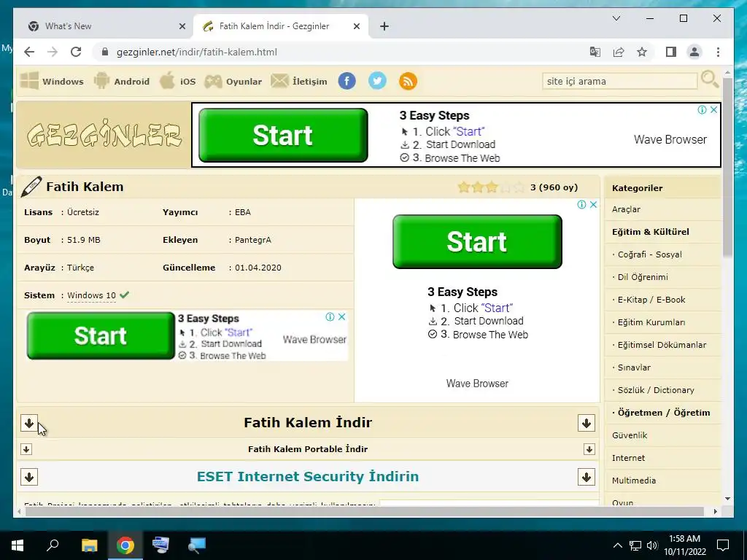Open Chrome profile avatar
The image size is (747, 560).
pyautogui.click(x=694, y=52)
